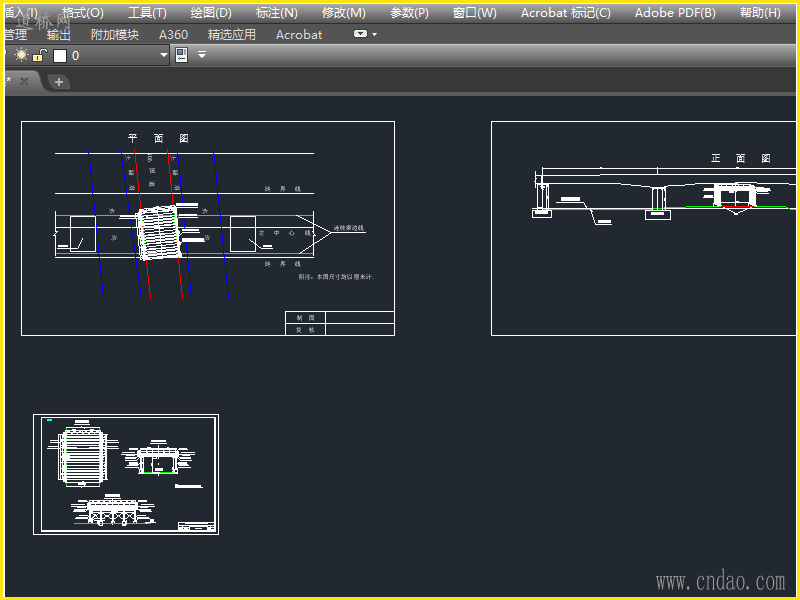The image size is (800, 600).
Task: Open the 格式(O) menu
Action: pyautogui.click(x=83, y=13)
